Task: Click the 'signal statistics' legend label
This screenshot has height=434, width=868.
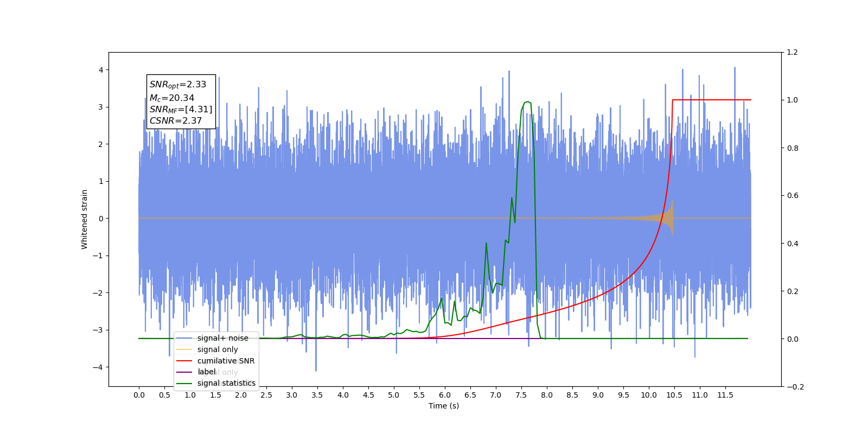Action: pyautogui.click(x=226, y=383)
